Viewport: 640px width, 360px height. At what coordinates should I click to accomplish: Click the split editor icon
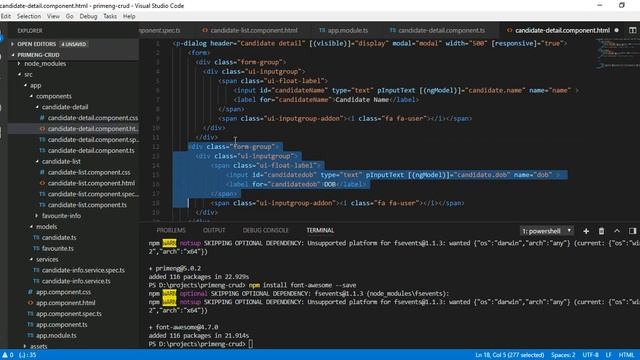tap(632, 30)
